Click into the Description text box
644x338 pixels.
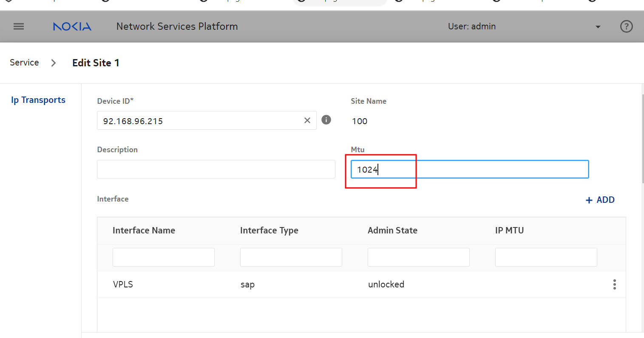click(x=216, y=169)
